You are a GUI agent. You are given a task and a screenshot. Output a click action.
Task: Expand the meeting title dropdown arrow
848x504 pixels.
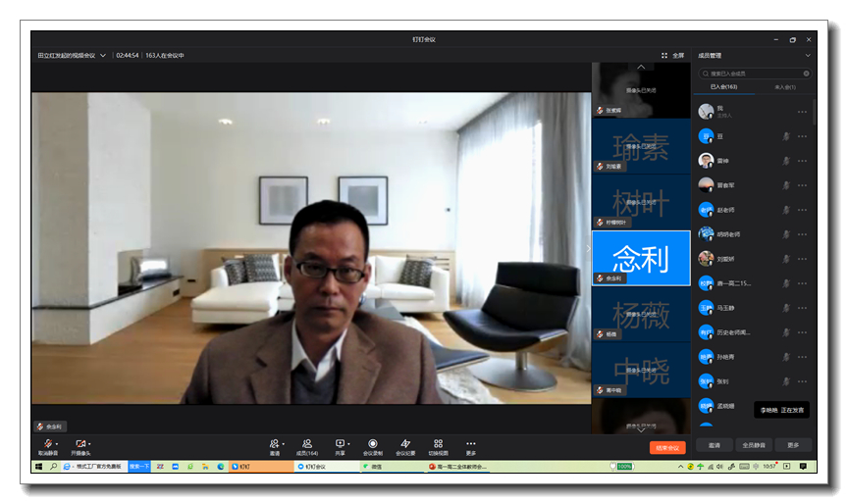[103, 56]
